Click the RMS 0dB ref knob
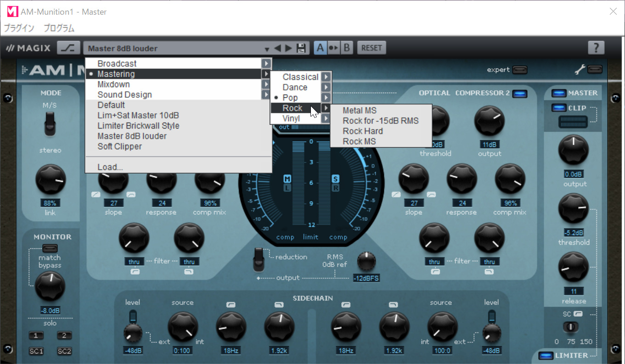 coord(366,261)
